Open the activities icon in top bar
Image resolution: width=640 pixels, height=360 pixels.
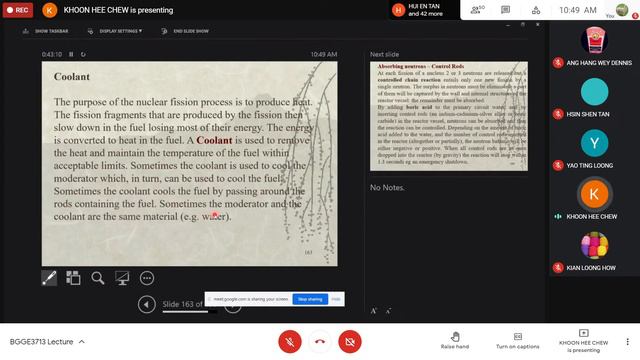pyautogui.click(x=536, y=10)
